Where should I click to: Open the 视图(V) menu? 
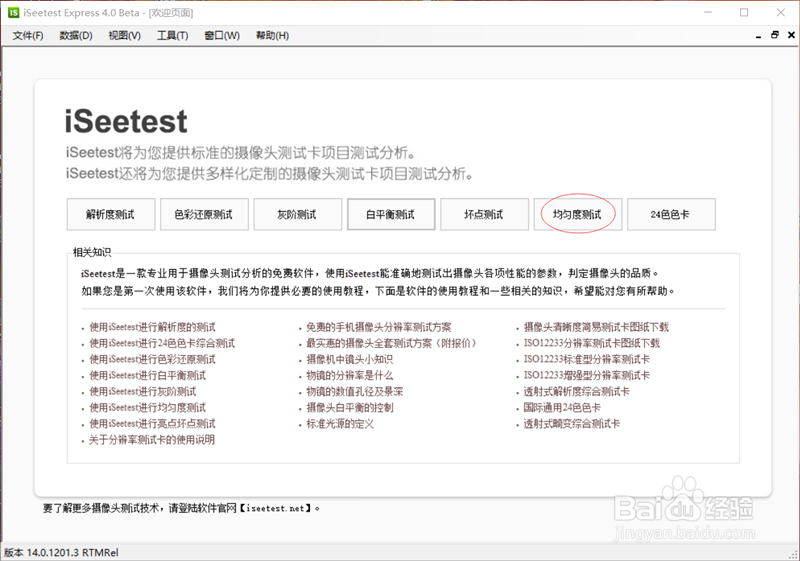(x=124, y=35)
